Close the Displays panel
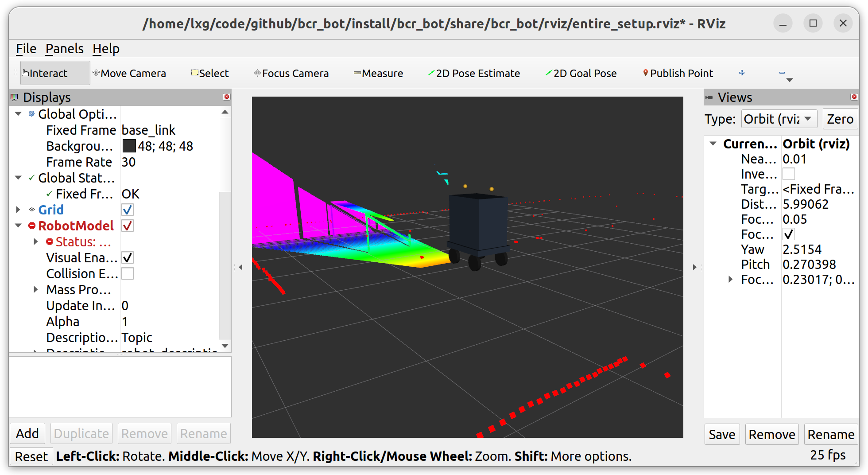Viewport: 868px width, 475px height. click(227, 97)
